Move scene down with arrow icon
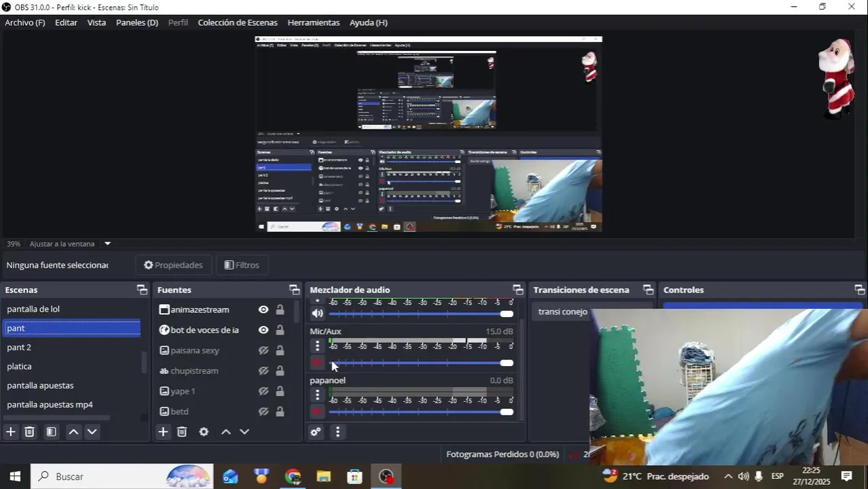This screenshot has height=489, width=868. (x=92, y=432)
